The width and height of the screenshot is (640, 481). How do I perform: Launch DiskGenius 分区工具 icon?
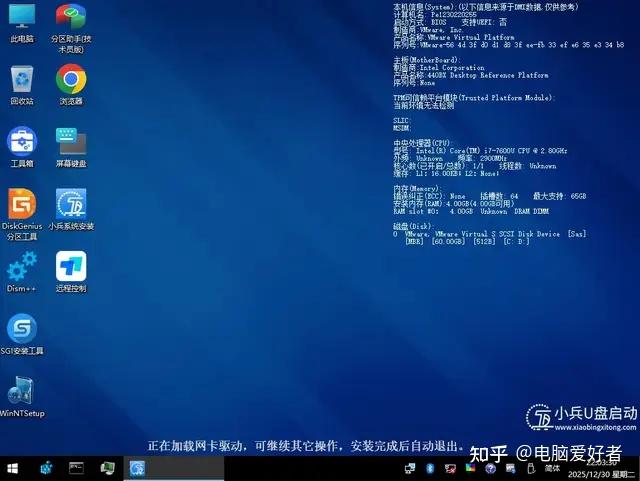pyautogui.click(x=22, y=214)
